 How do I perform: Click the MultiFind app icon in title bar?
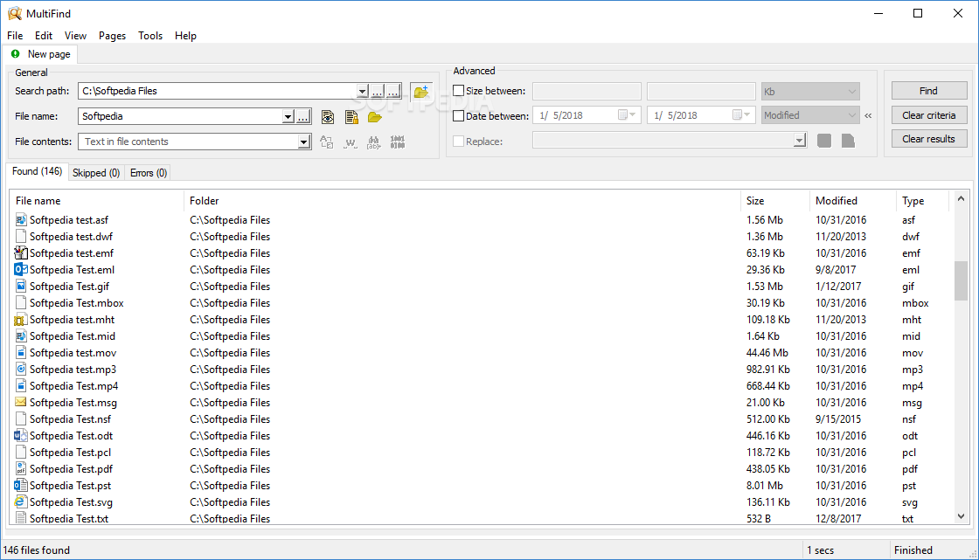click(15, 13)
